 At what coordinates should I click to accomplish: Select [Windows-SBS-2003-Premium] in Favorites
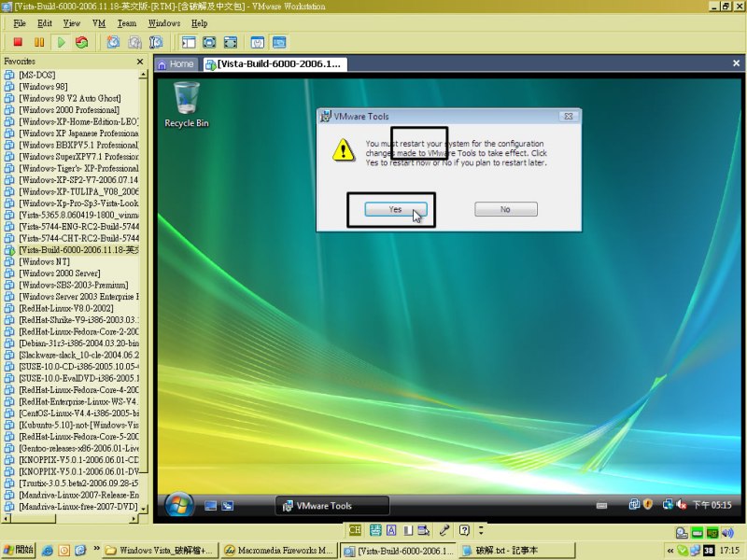click(74, 286)
